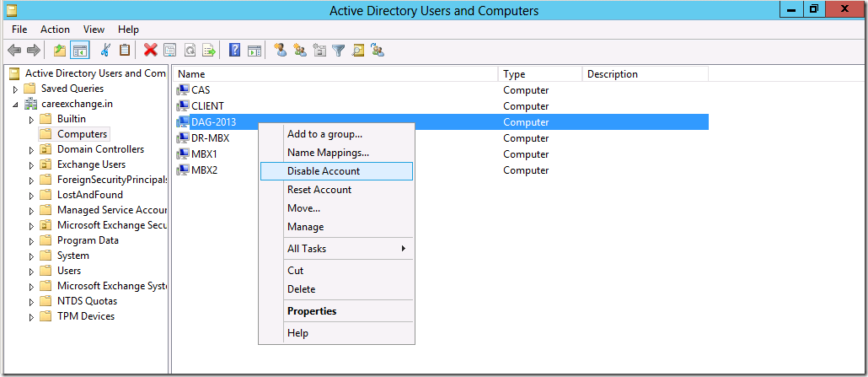Select Reset Account in context menu

pyautogui.click(x=336, y=190)
